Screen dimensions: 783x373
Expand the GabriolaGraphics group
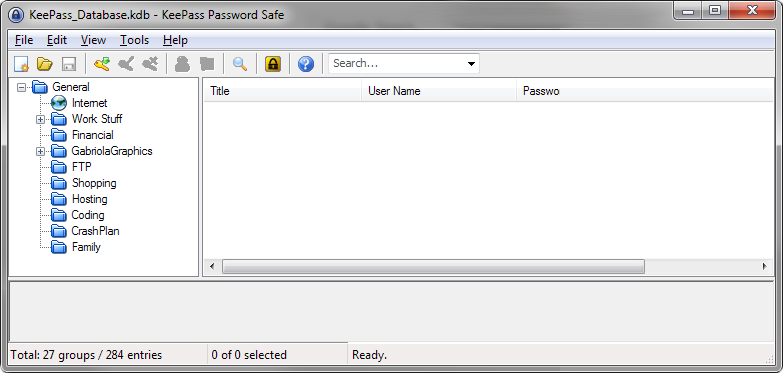click(40, 151)
